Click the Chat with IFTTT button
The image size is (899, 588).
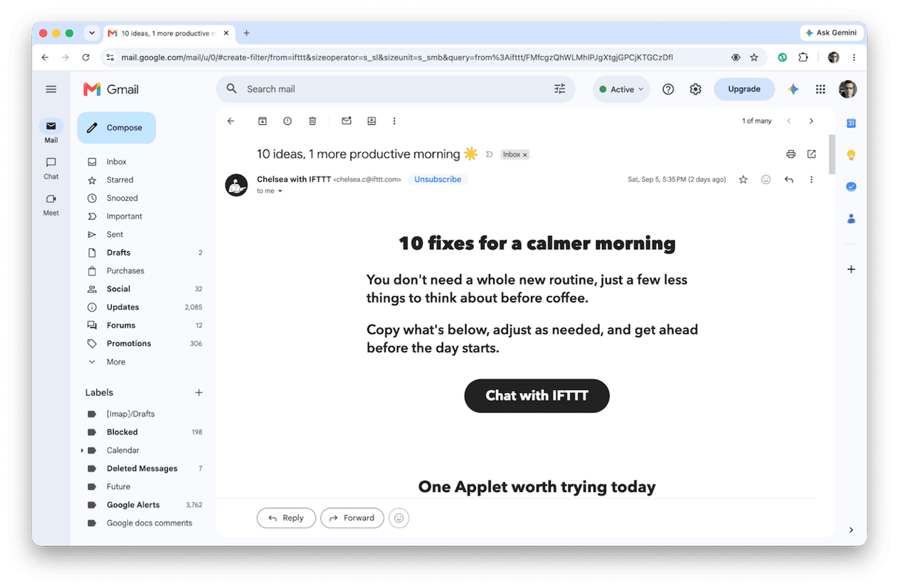click(537, 396)
